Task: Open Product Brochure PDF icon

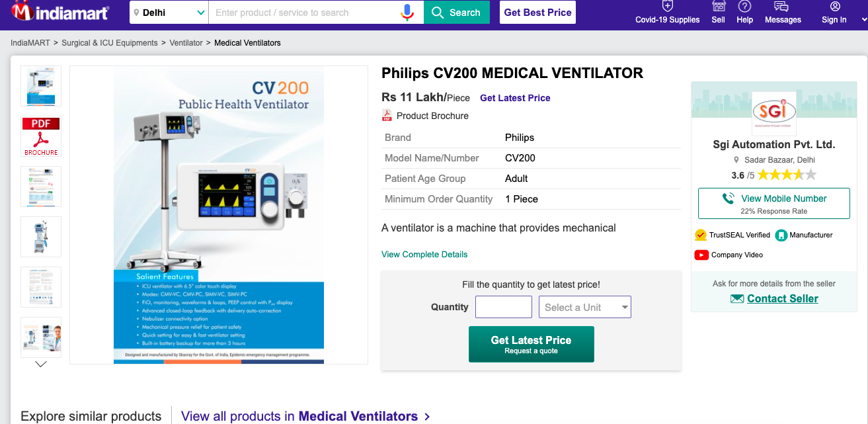Action: (387, 116)
